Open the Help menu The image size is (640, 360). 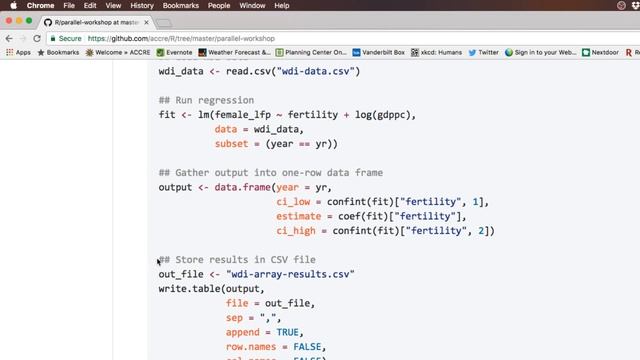click(282, 5)
